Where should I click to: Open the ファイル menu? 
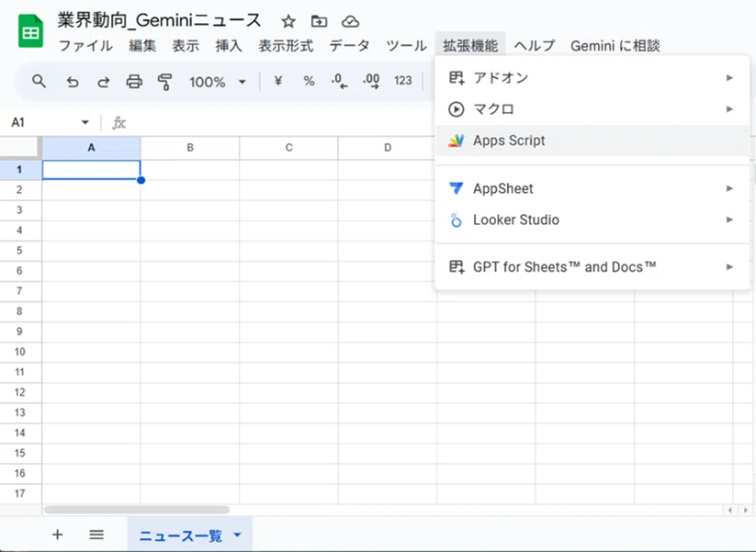pyautogui.click(x=85, y=46)
